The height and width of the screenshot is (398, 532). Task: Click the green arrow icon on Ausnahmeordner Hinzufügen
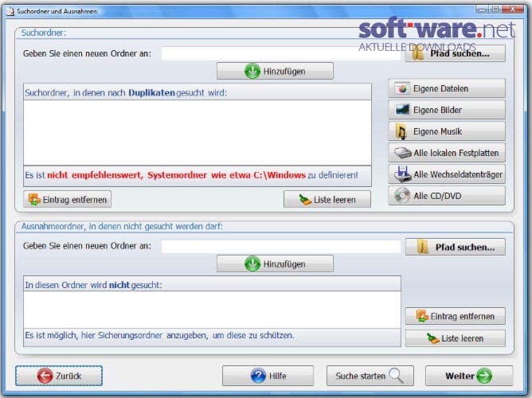[252, 263]
